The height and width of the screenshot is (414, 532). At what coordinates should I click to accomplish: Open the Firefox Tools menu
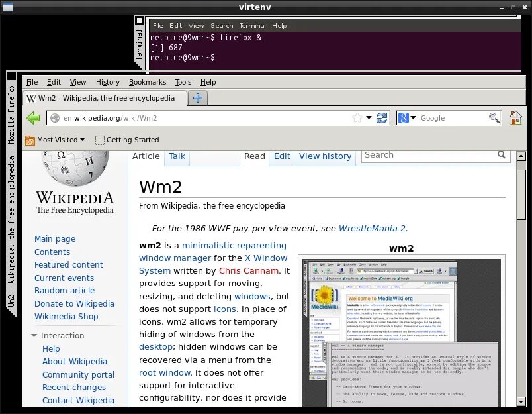[x=183, y=82]
